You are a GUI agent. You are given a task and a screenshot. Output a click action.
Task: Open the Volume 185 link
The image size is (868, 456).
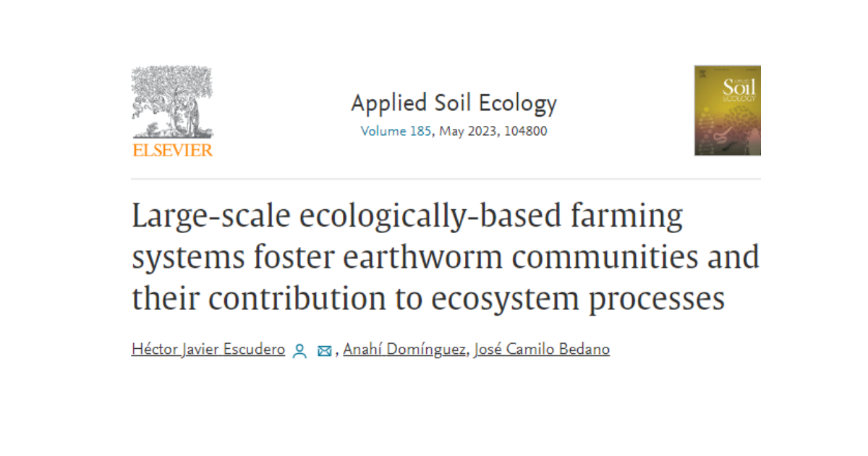395,132
